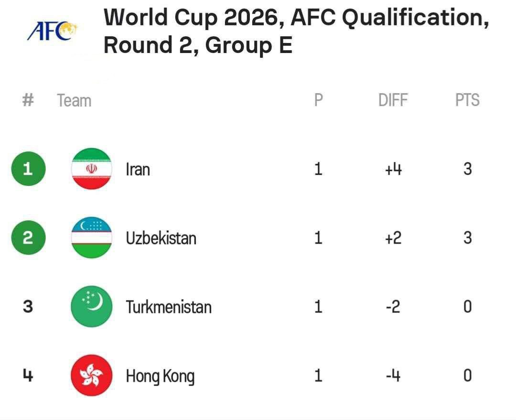
Task: Tap the Uzbekistan flag icon
Action: (x=91, y=237)
